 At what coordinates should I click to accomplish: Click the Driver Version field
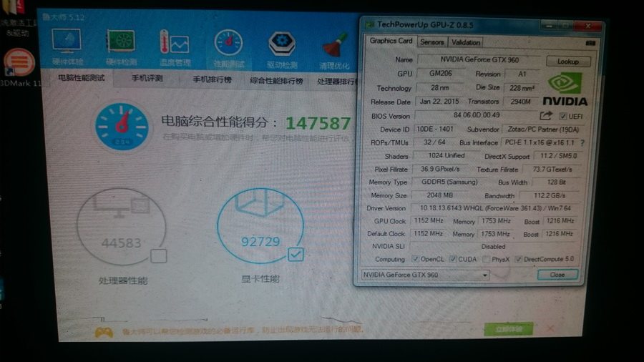click(495, 208)
